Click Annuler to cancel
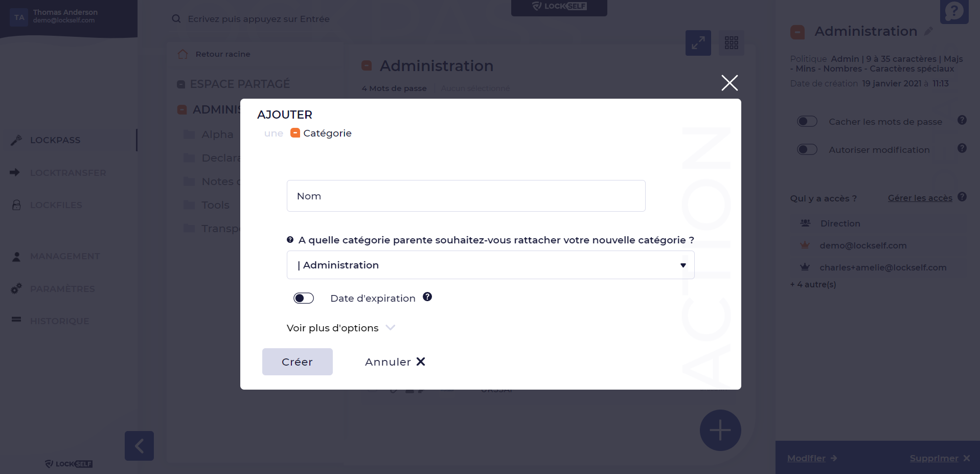 (395, 362)
